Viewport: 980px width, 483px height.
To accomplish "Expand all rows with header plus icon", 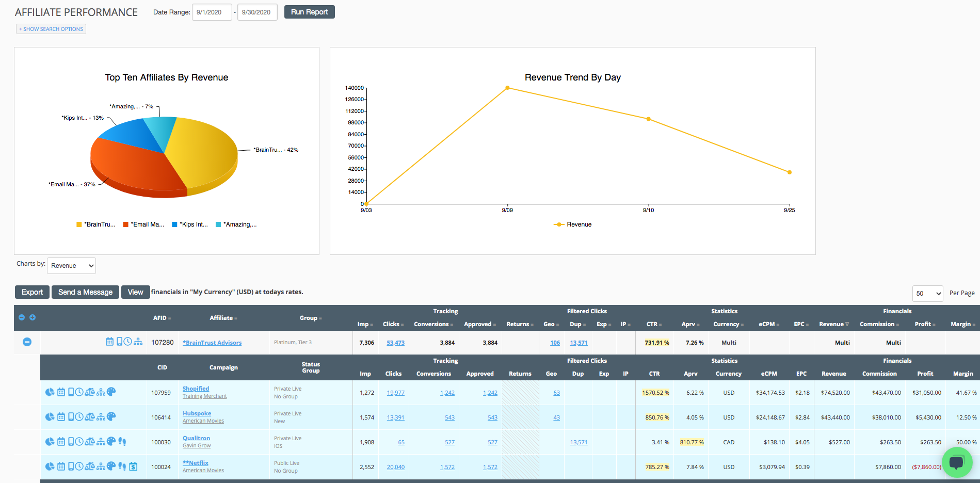I will (x=33, y=317).
